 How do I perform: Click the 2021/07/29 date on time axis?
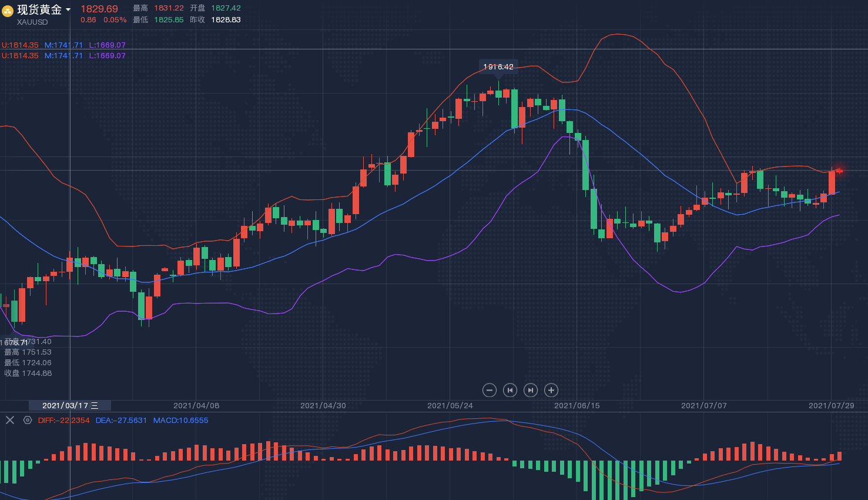point(831,405)
